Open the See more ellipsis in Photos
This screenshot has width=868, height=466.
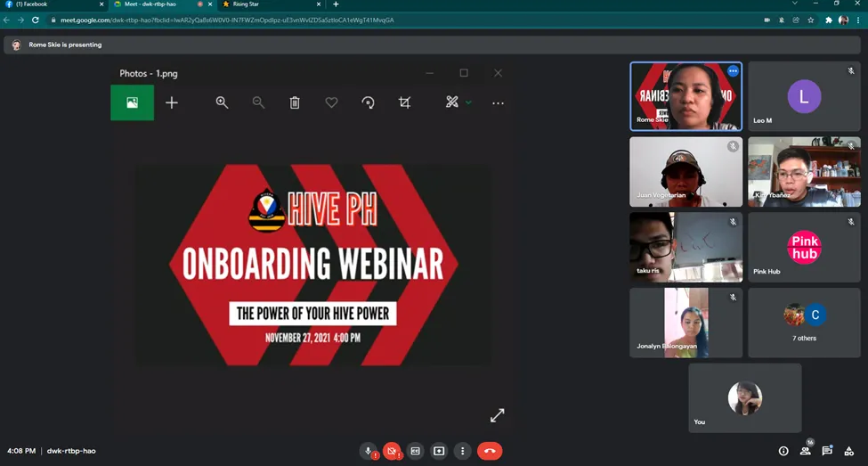498,103
